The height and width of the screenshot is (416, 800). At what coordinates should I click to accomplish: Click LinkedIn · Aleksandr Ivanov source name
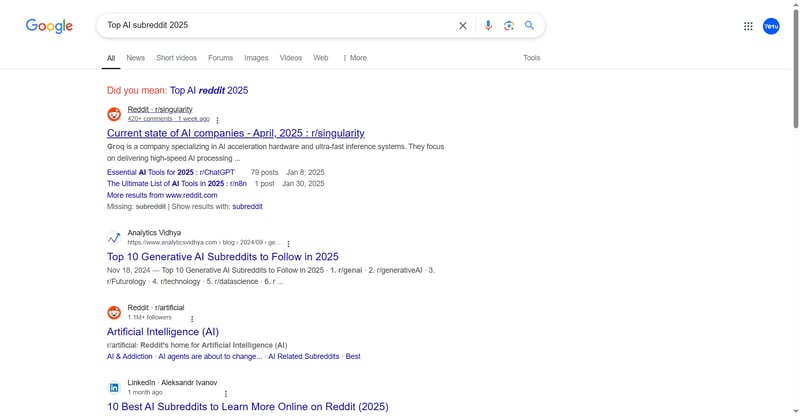(172, 383)
